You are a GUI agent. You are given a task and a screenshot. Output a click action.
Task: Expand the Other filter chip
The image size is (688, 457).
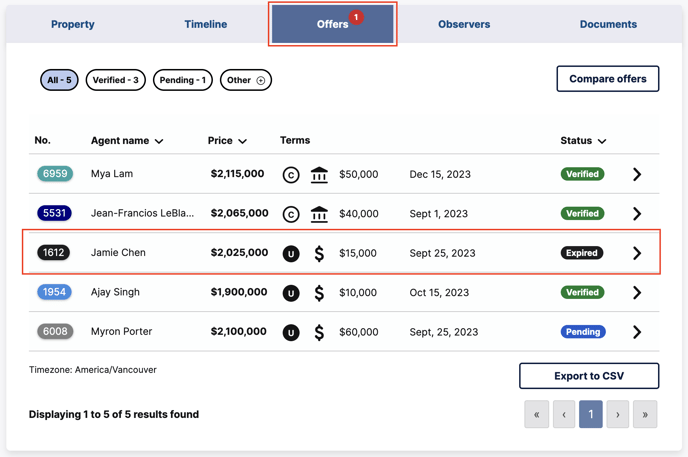246,80
